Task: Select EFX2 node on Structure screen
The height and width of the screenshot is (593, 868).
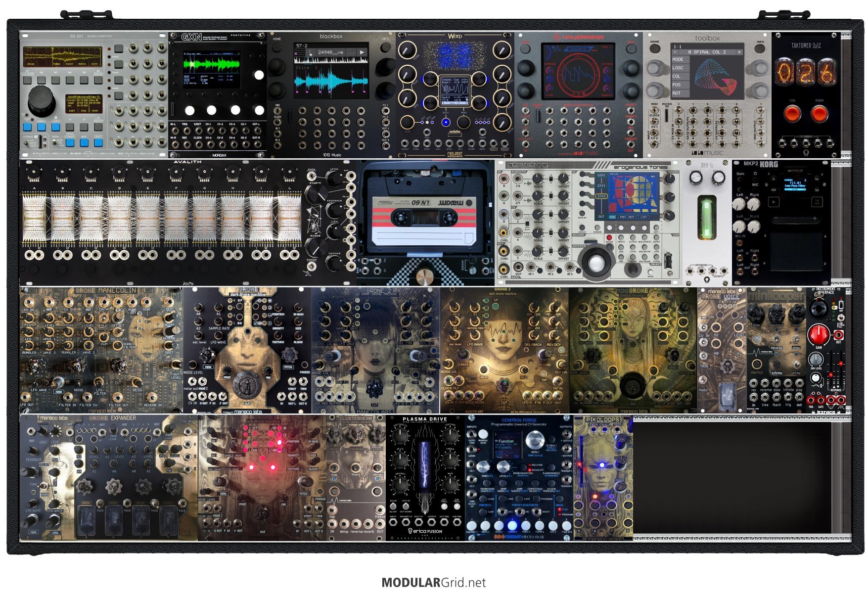Action: click(601, 196)
